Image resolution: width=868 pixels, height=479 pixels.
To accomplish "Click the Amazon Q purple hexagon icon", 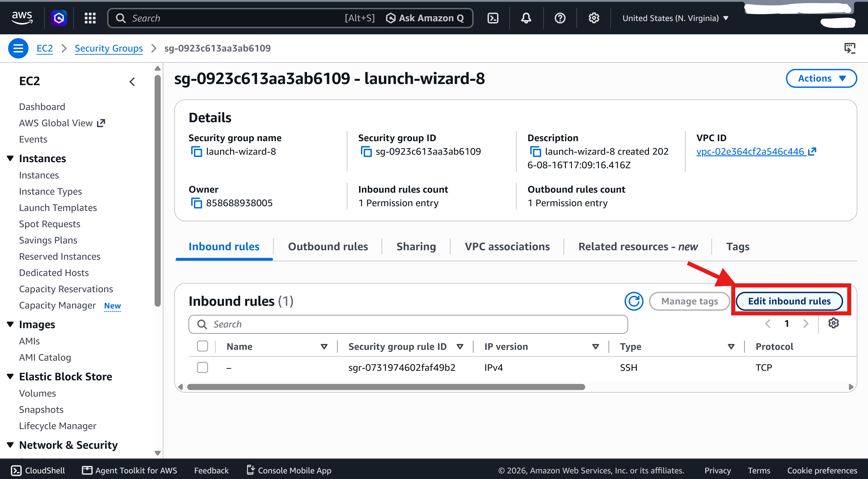I will click(x=59, y=18).
